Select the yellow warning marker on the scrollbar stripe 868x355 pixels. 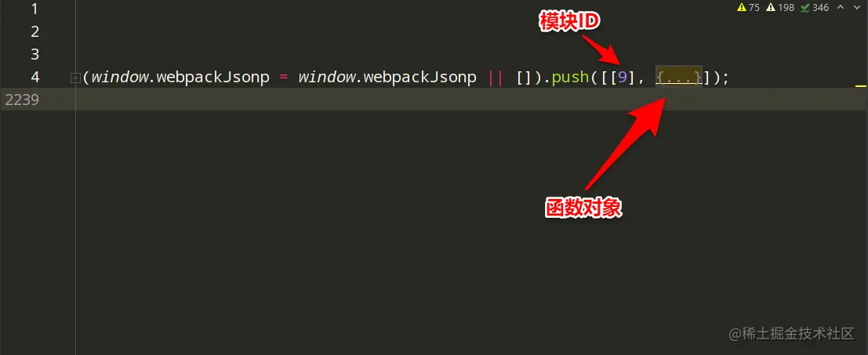coord(860,86)
